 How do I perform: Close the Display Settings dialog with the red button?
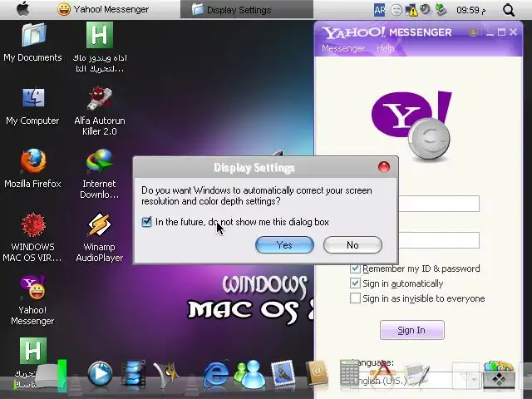384,167
